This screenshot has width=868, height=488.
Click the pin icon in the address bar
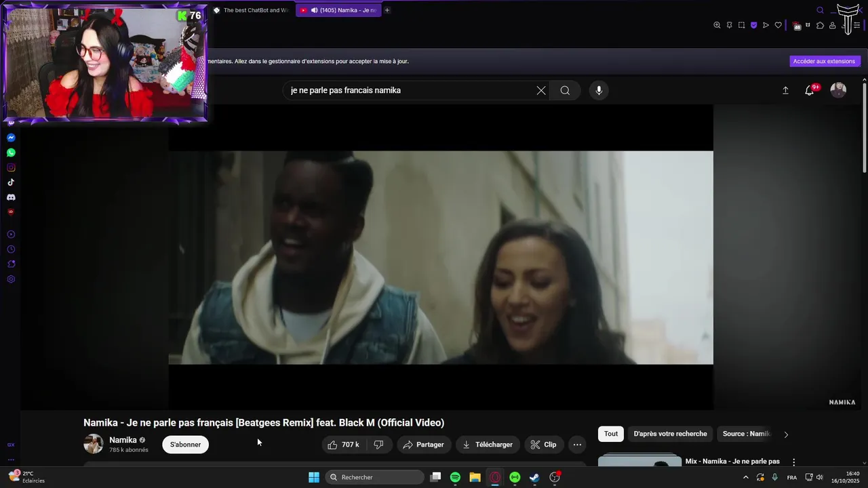[x=729, y=25]
